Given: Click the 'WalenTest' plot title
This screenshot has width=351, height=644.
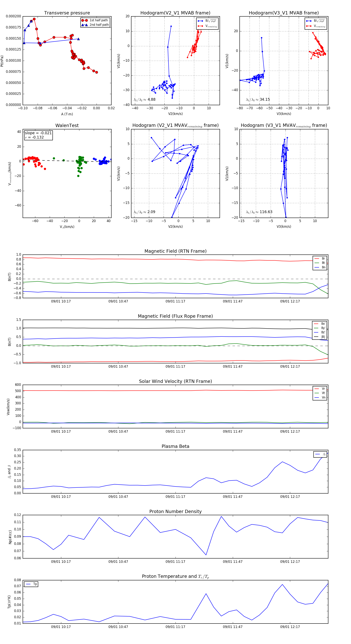Looking at the screenshot, I should click(x=67, y=125).
